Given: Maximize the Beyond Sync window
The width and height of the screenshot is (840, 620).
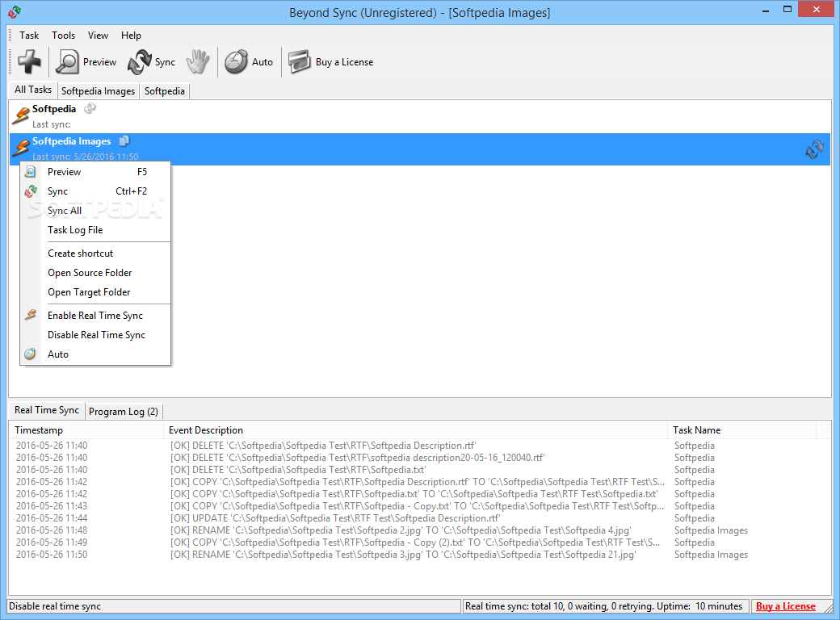Looking at the screenshot, I should [787, 9].
